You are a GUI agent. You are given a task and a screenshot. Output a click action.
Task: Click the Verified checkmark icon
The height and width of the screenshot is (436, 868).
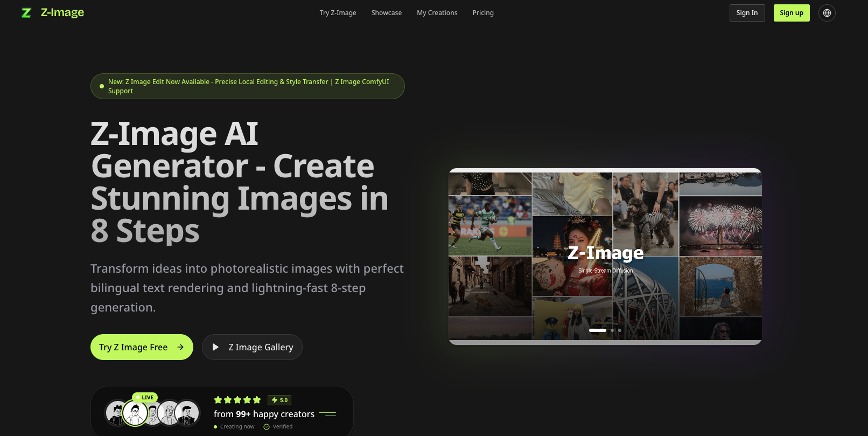tap(267, 427)
